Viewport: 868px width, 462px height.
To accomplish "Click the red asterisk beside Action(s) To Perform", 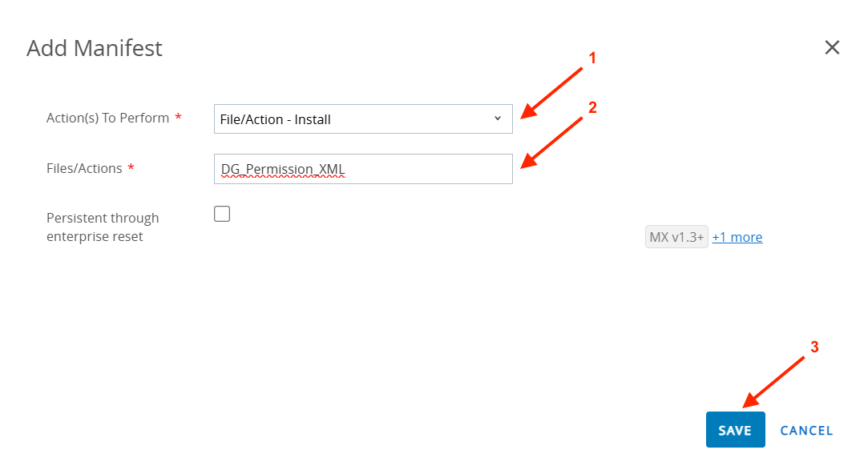I will pos(178,119).
